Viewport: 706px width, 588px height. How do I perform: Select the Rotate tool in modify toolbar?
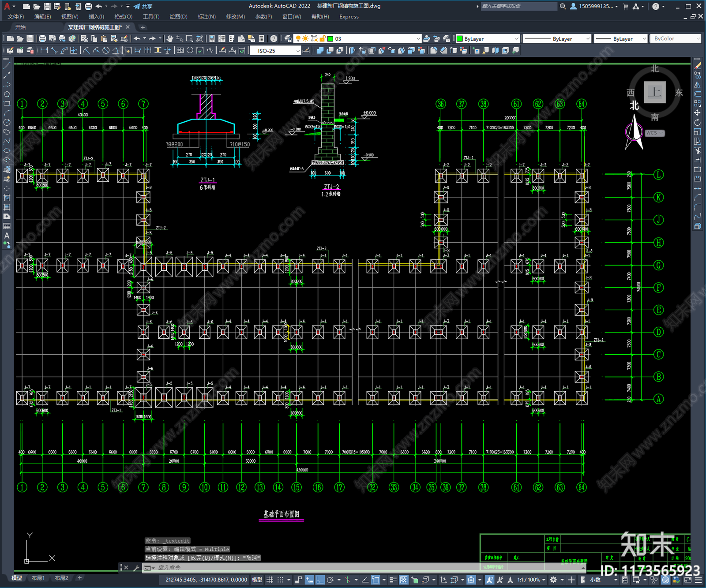(x=698, y=122)
